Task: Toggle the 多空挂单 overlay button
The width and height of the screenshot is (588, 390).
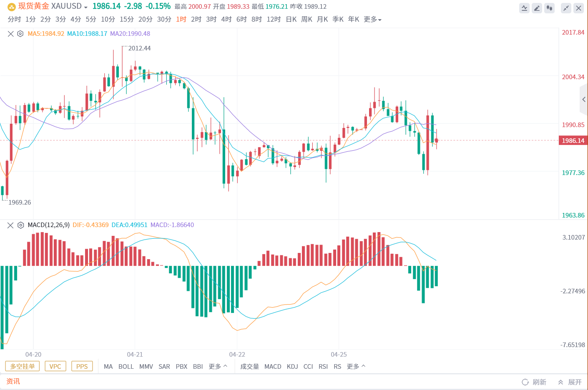Action: pyautogui.click(x=23, y=366)
